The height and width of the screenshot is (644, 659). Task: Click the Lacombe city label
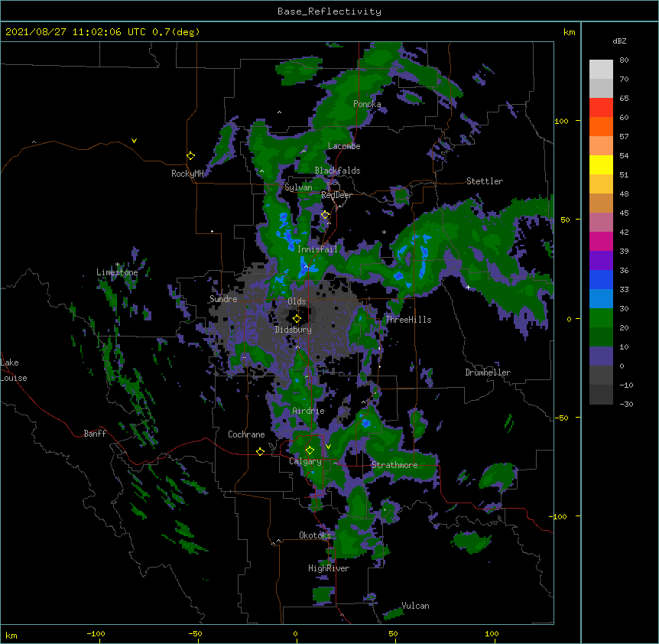point(344,146)
